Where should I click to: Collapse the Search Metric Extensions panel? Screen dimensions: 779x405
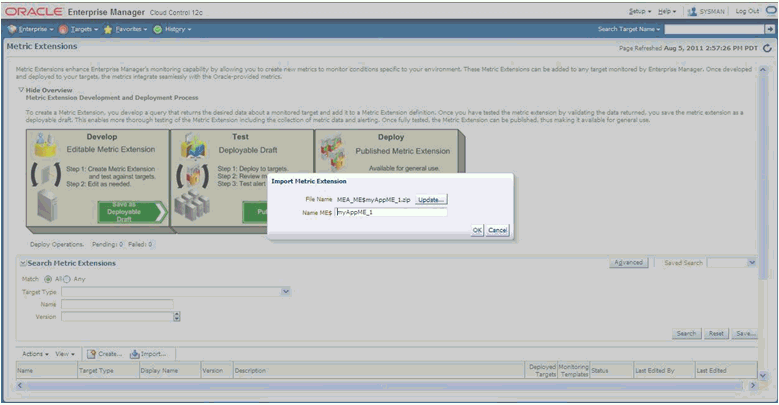click(23, 263)
